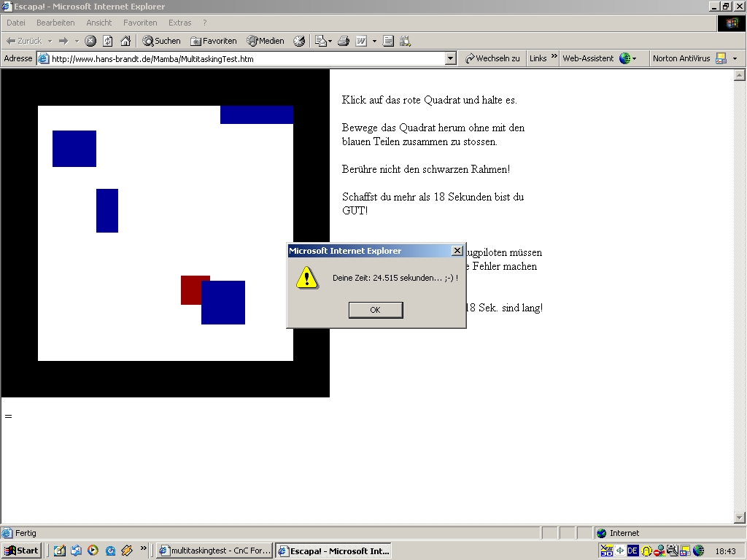Open the History (Verlauf) clock icon

(299, 41)
